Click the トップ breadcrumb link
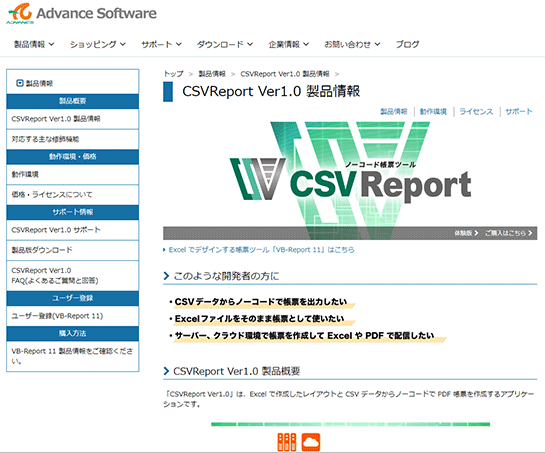The image size is (545, 453). pos(173,74)
